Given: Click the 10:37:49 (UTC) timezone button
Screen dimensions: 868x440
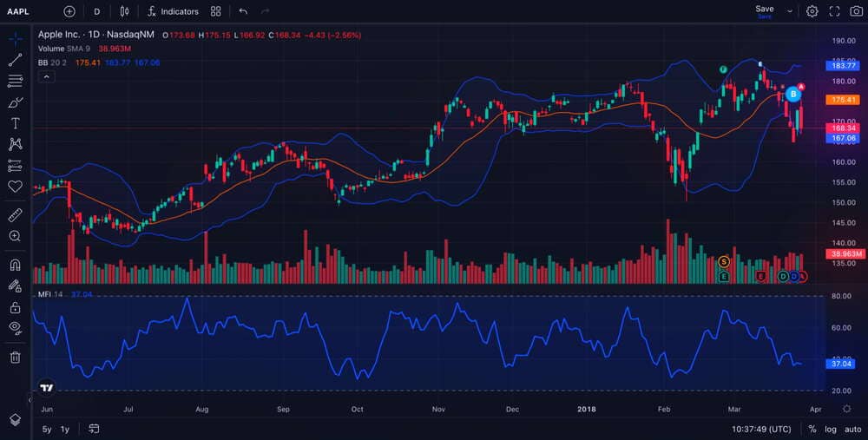Looking at the screenshot, I should pos(761,429).
